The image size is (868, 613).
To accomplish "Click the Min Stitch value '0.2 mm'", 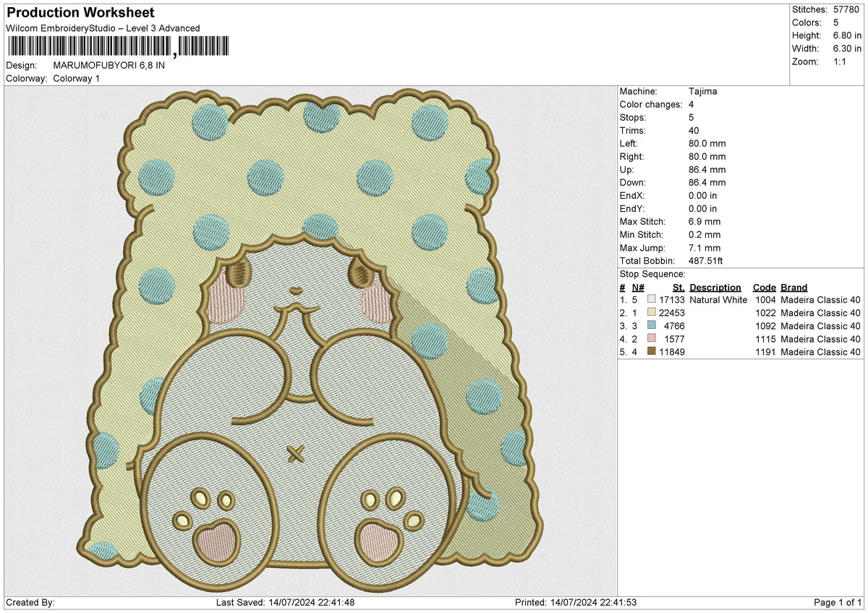I will pyautogui.click(x=705, y=235).
